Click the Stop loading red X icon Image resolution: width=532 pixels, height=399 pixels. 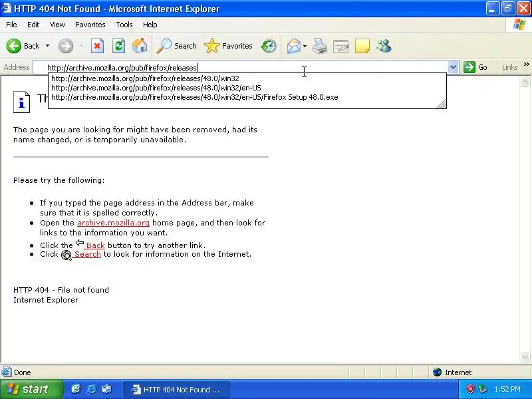(x=97, y=46)
